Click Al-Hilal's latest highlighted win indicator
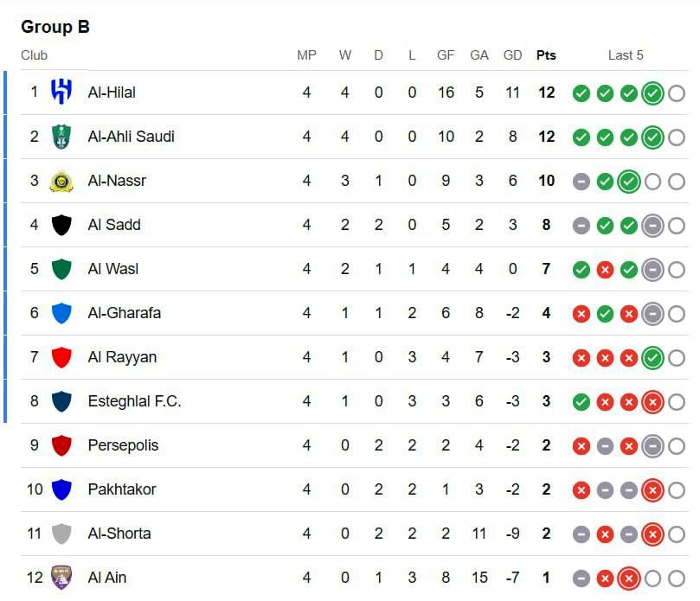 coord(652,93)
